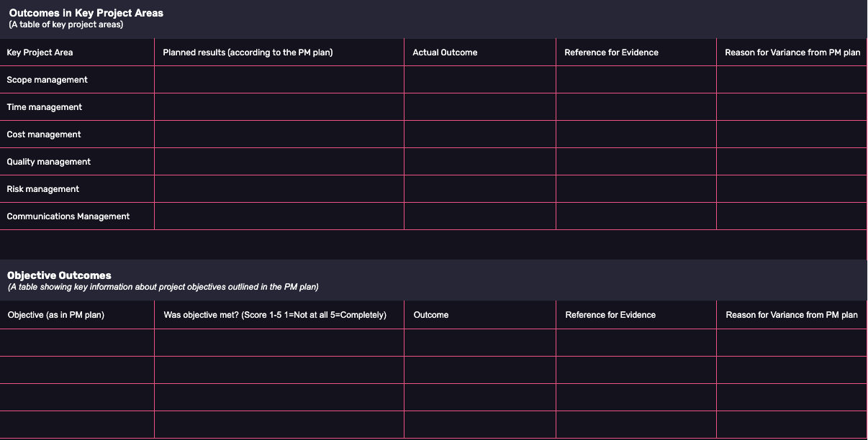
Task: Click the Key Project Area column header
Action: coord(40,52)
